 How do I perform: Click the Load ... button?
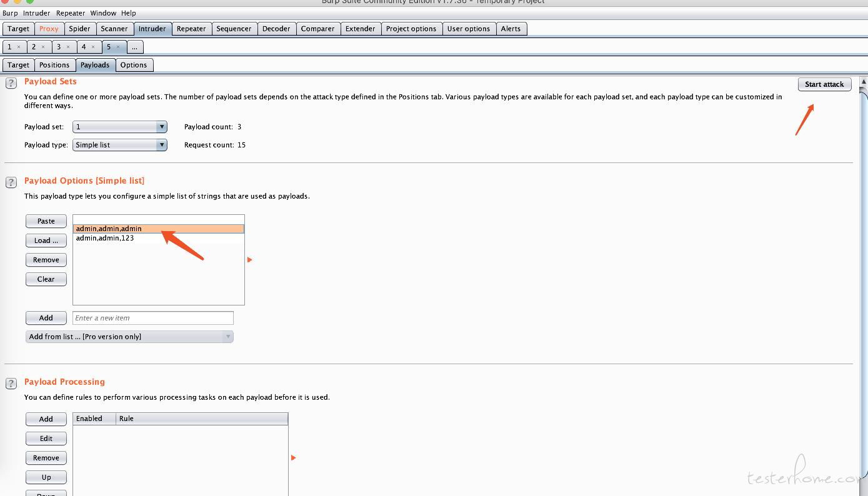click(46, 241)
